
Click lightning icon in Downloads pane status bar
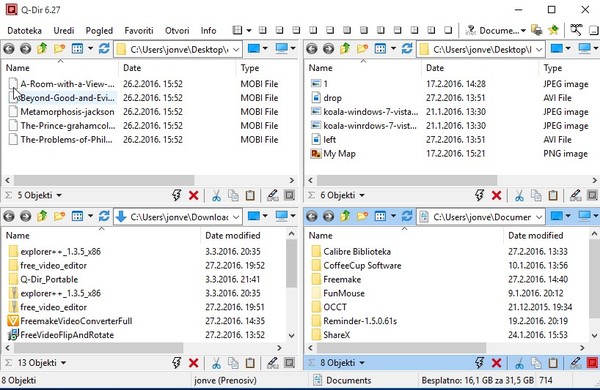pyautogui.click(x=176, y=362)
